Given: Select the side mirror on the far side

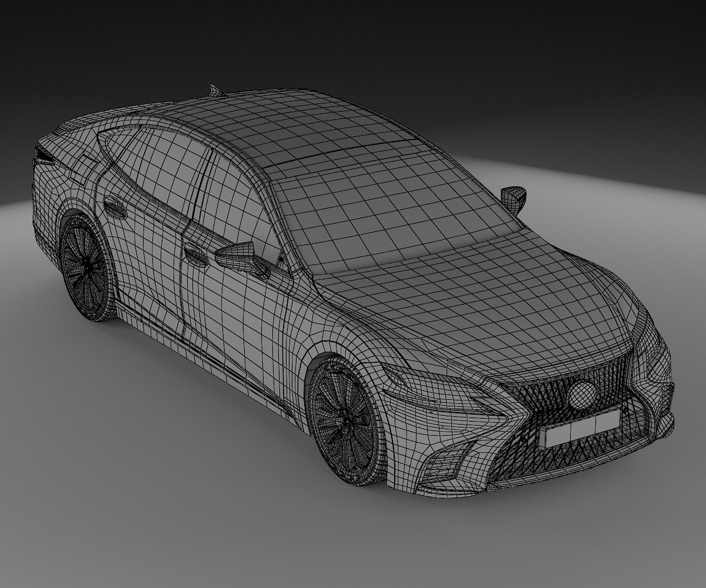Looking at the screenshot, I should (514, 198).
